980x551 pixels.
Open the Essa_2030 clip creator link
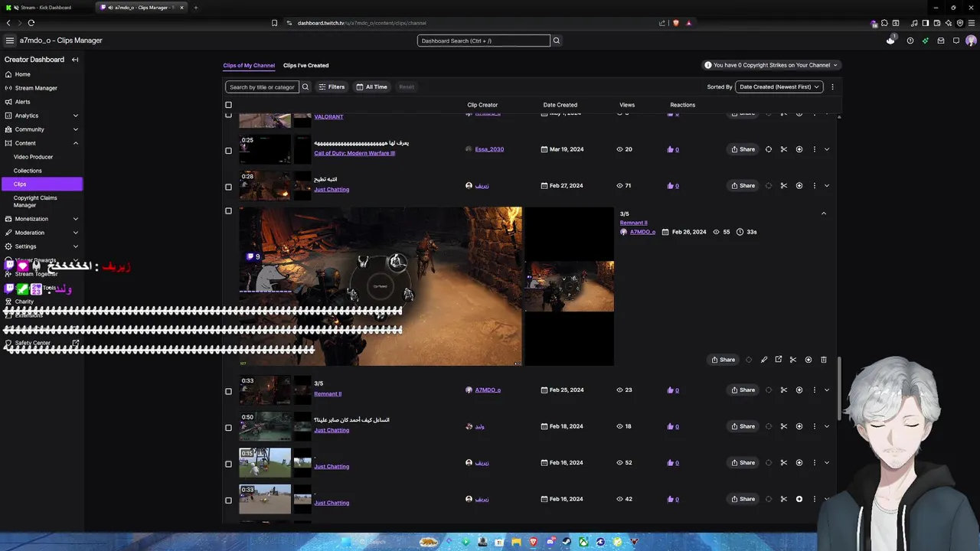pyautogui.click(x=489, y=149)
